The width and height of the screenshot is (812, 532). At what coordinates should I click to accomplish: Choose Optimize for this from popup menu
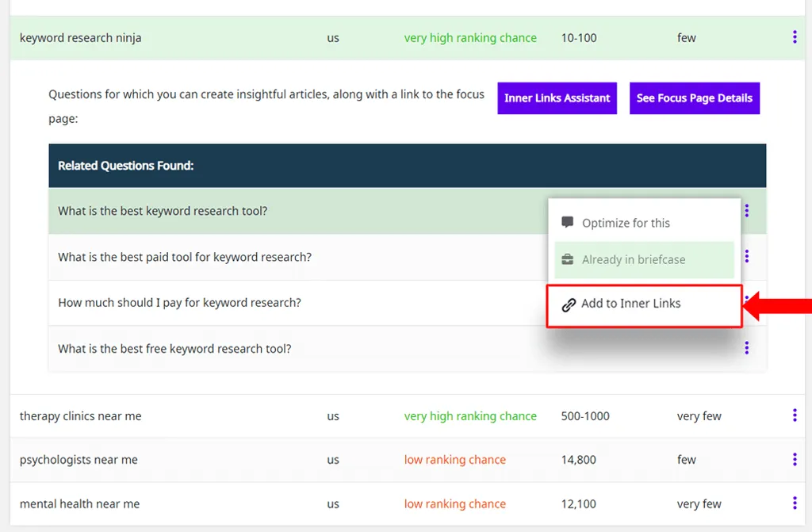tap(644, 223)
